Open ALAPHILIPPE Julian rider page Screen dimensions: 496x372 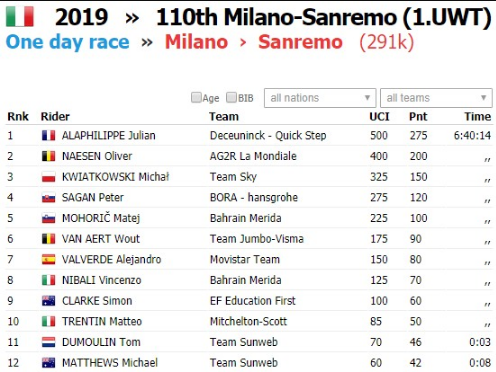click(x=109, y=135)
